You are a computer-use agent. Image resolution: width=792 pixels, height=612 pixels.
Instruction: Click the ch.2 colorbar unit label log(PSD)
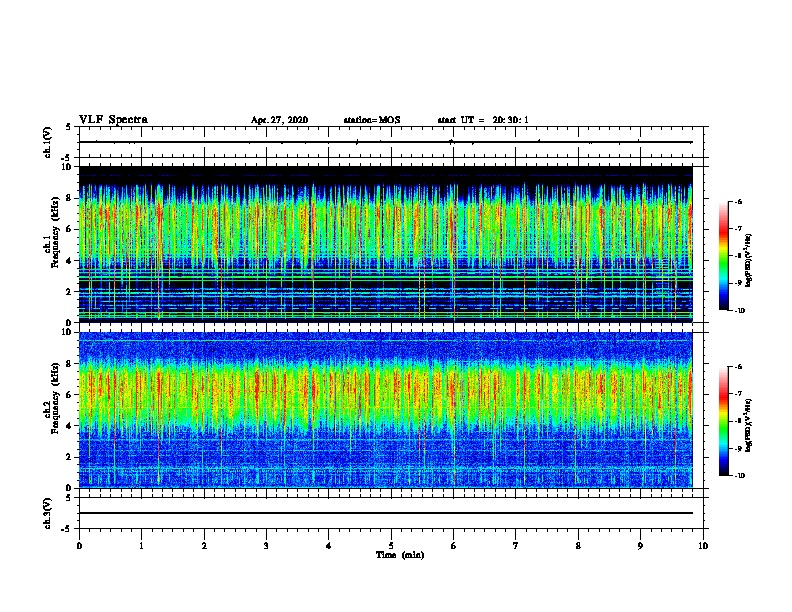[749, 425]
